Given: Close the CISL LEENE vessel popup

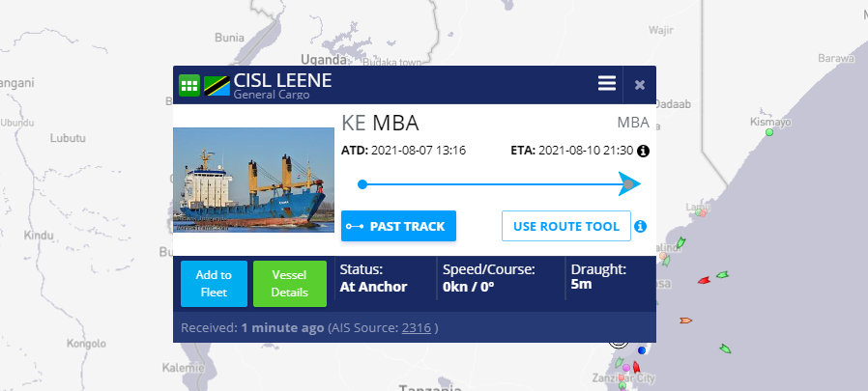Looking at the screenshot, I should (639, 84).
